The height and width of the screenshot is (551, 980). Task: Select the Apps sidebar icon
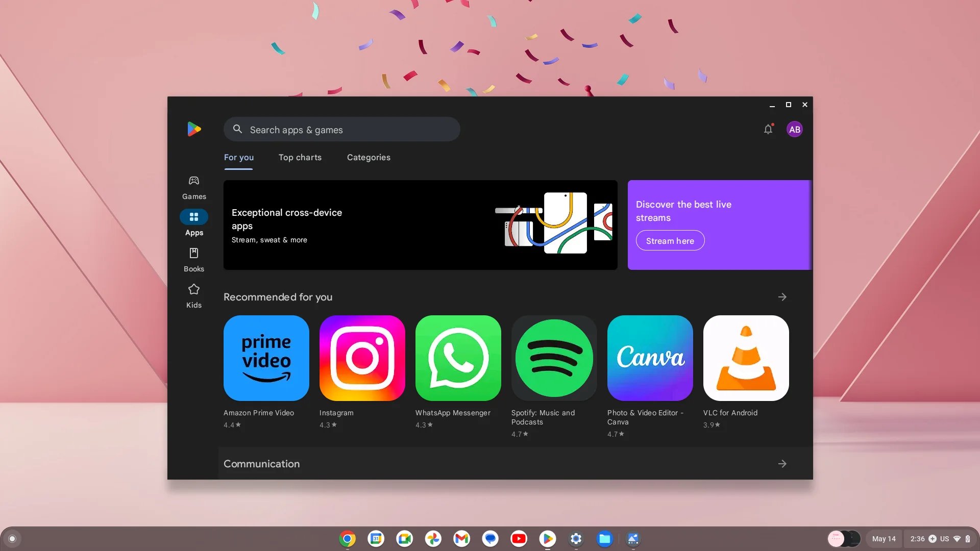194,217
